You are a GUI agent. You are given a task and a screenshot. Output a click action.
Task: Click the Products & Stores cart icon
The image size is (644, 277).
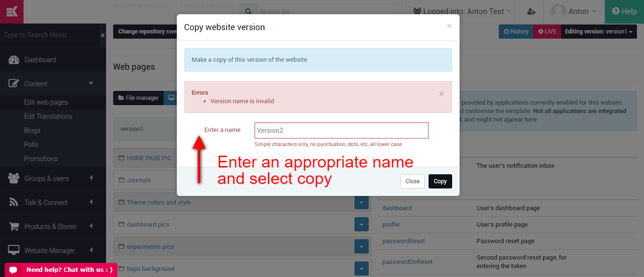pyautogui.click(x=14, y=227)
